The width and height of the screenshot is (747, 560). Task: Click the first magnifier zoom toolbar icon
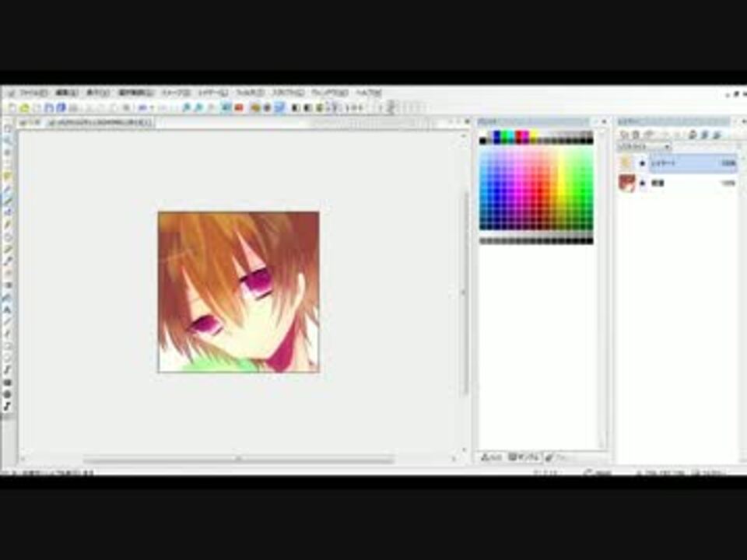(187, 108)
